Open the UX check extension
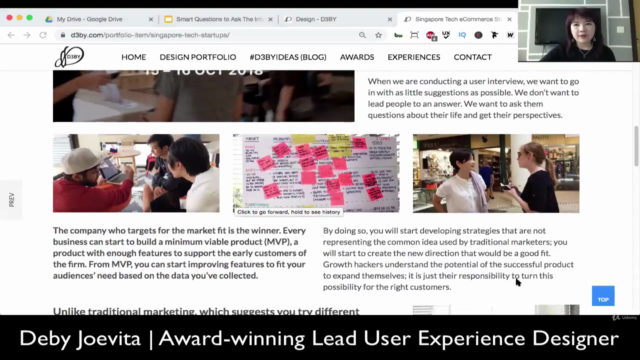640x360 pixels. click(446, 35)
